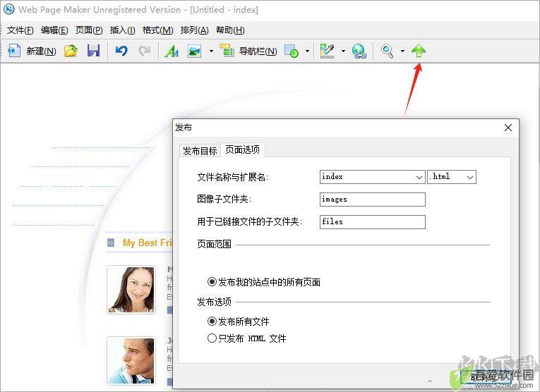Open the 排列(A) menu
The height and width of the screenshot is (392, 540).
click(x=194, y=30)
